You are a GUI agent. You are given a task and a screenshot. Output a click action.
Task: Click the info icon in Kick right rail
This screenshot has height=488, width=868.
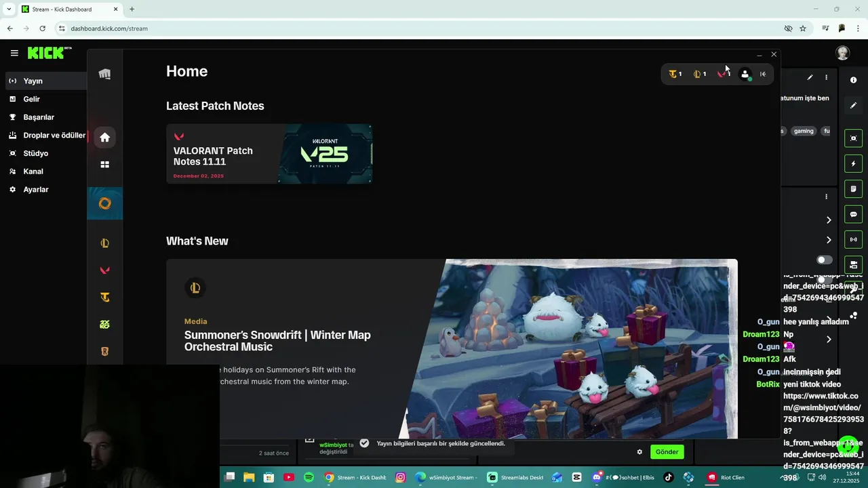click(x=853, y=80)
